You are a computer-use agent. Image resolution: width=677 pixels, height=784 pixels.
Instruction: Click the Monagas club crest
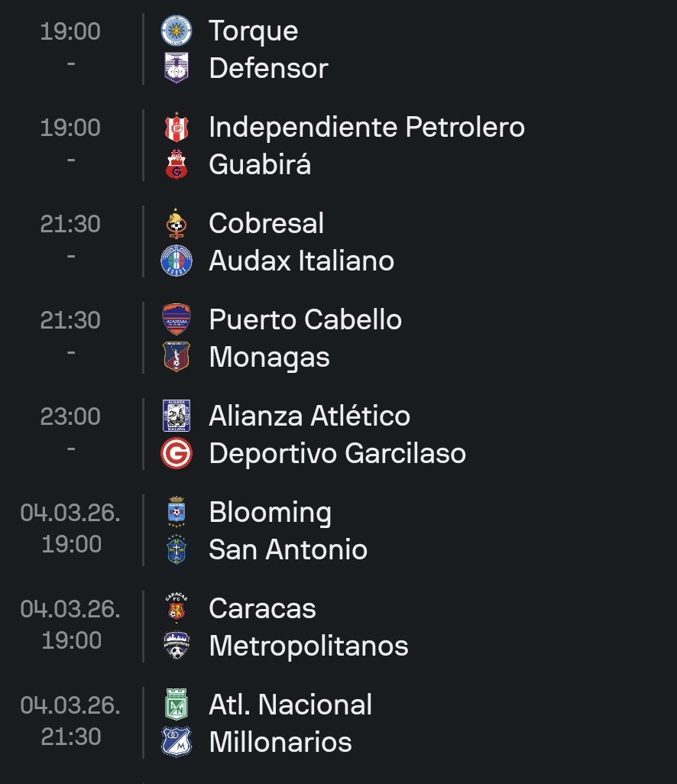177,358
